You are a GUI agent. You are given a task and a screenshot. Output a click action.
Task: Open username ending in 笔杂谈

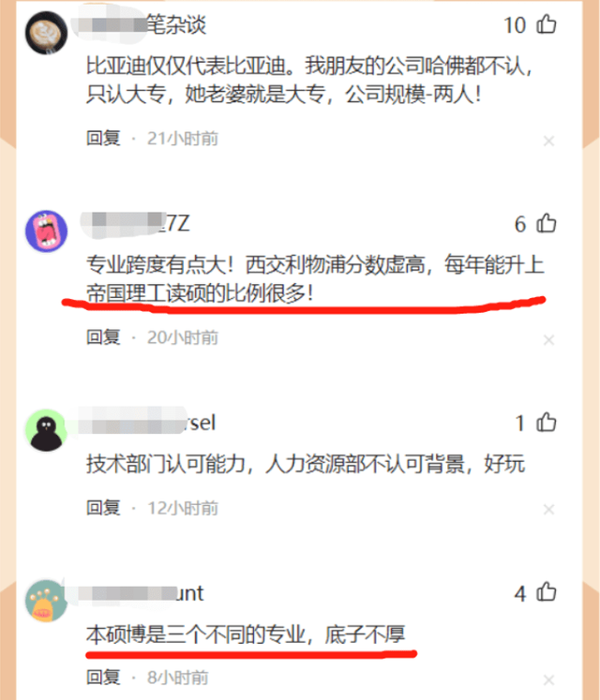[x=141, y=25]
